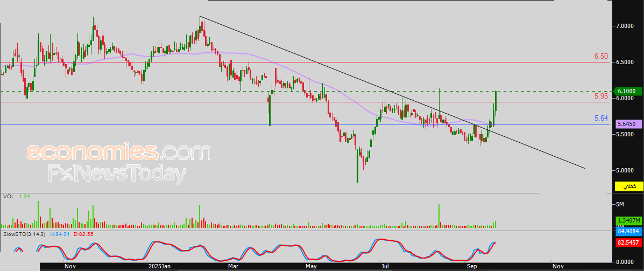Click the 2025Jan date axis label

click(159, 266)
